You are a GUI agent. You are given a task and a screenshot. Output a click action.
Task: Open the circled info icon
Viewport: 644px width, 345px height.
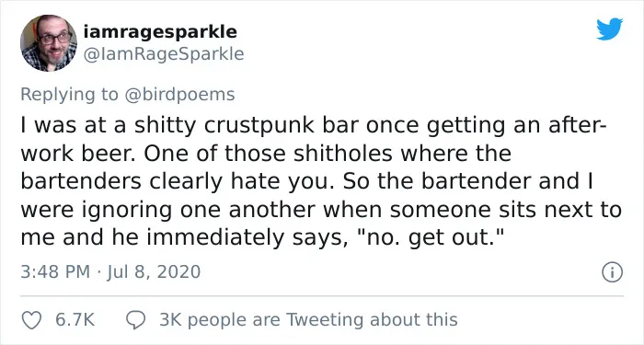612,272
